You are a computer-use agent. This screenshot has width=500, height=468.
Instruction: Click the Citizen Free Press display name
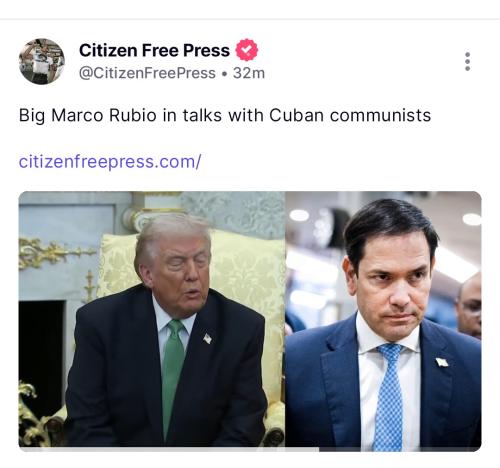[x=154, y=50]
